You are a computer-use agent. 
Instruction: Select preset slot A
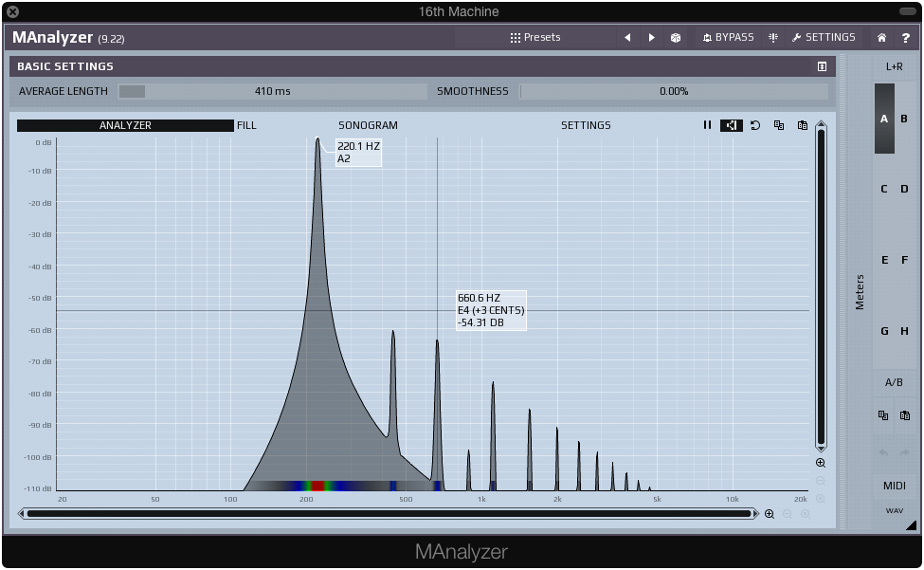[884, 119]
